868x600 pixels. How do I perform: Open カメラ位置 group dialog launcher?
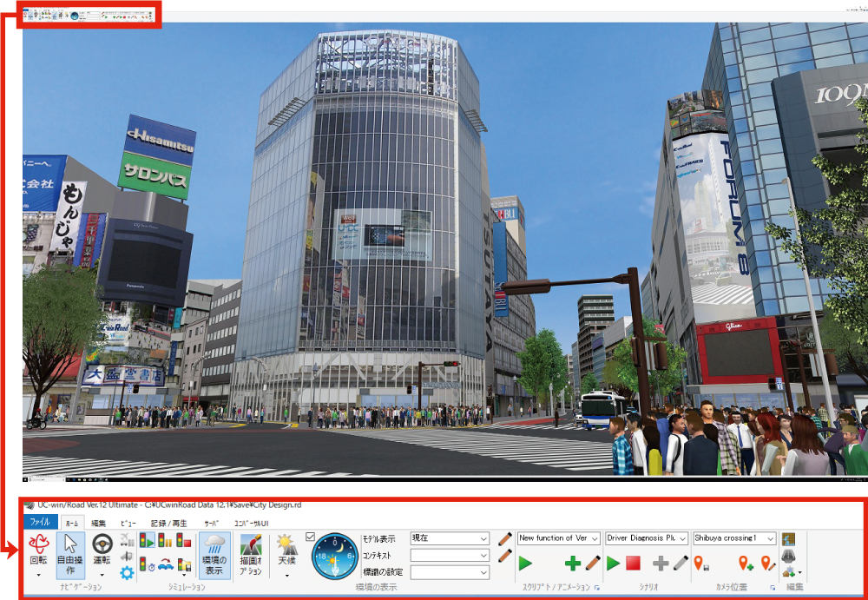pyautogui.click(x=773, y=587)
